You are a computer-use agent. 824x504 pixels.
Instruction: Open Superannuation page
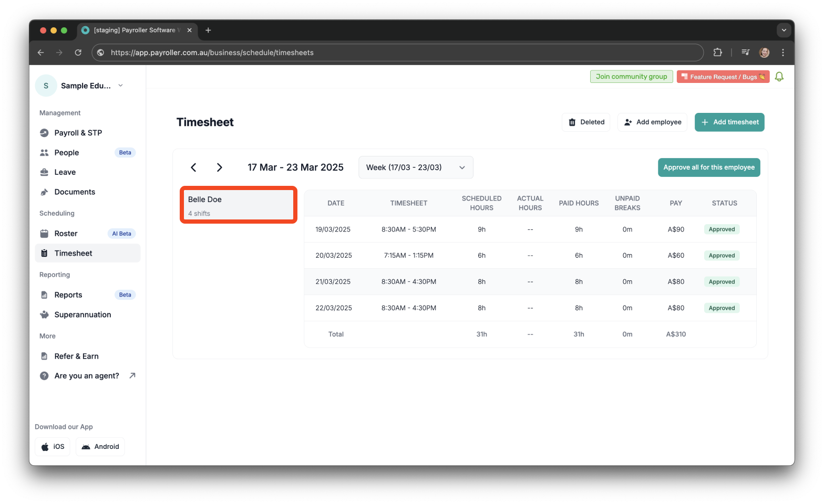point(88,314)
